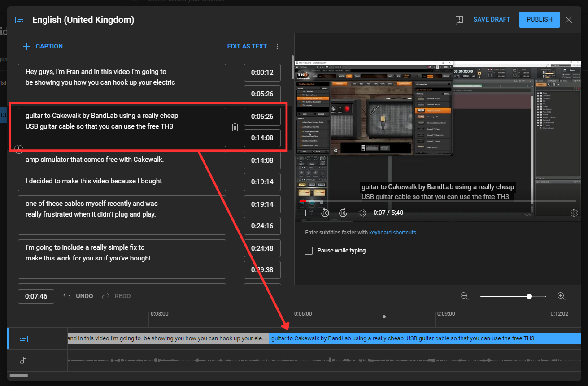Delete the 'guitar to Cakewalk' caption with trash icon

click(x=235, y=127)
